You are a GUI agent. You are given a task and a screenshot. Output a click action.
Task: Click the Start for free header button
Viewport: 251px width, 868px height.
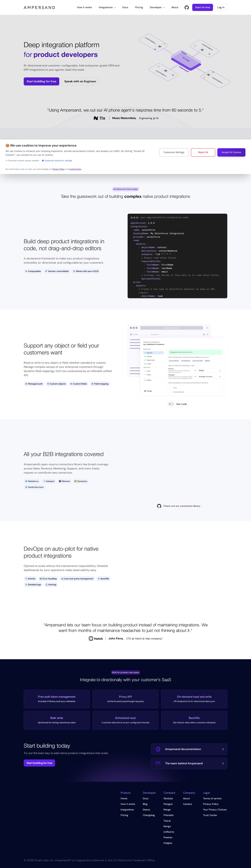[202, 7]
